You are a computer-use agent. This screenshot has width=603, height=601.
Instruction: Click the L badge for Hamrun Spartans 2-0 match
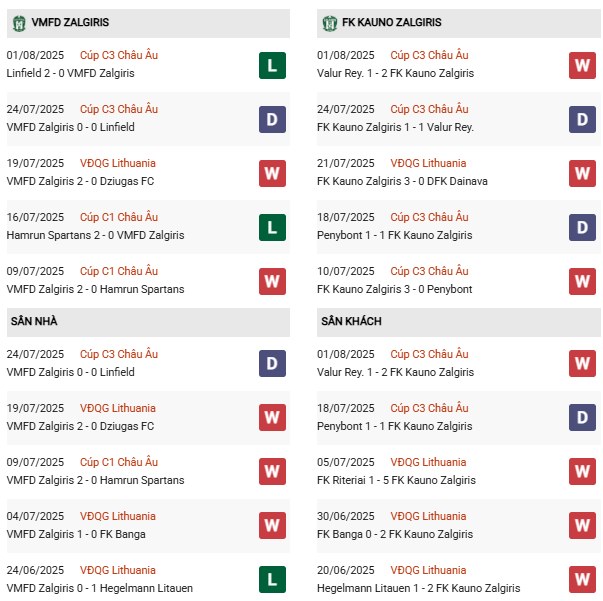pyautogui.click(x=271, y=228)
